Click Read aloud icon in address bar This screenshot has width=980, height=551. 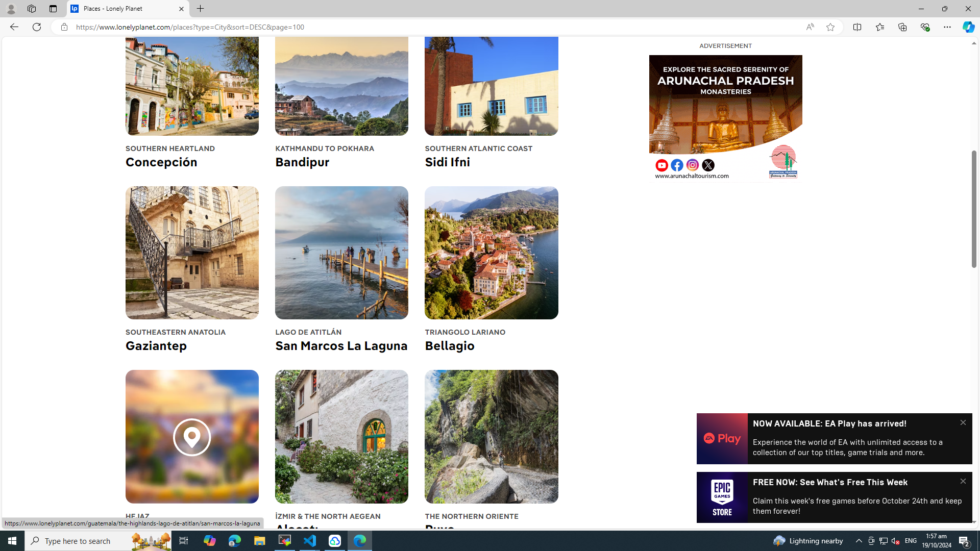810,27
